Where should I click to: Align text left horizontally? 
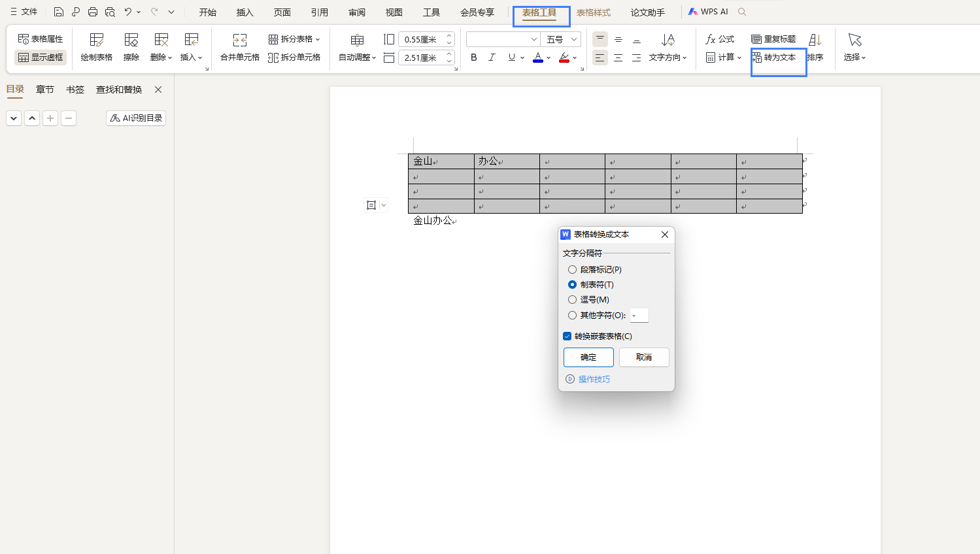pos(600,57)
